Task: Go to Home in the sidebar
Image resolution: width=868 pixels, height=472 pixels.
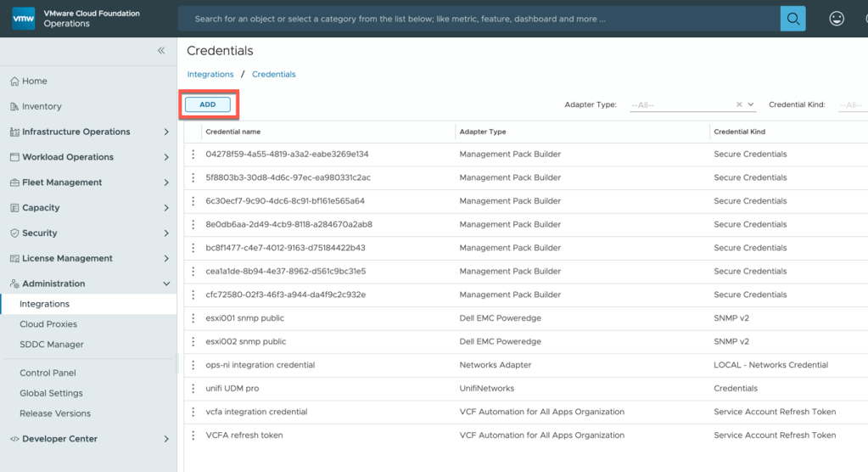Action: click(x=34, y=81)
